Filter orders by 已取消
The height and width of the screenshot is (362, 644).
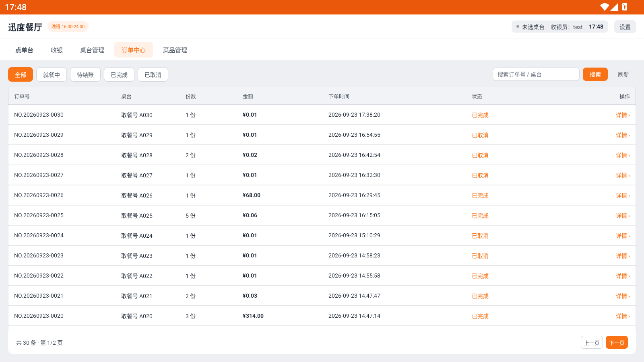point(153,75)
